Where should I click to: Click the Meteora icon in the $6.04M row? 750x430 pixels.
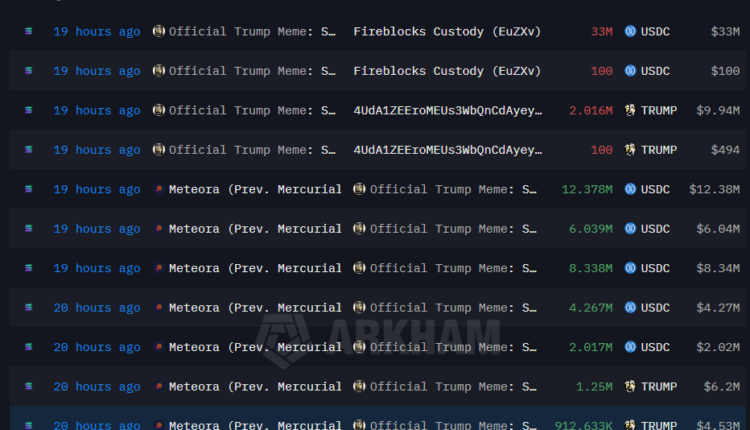(x=159, y=229)
